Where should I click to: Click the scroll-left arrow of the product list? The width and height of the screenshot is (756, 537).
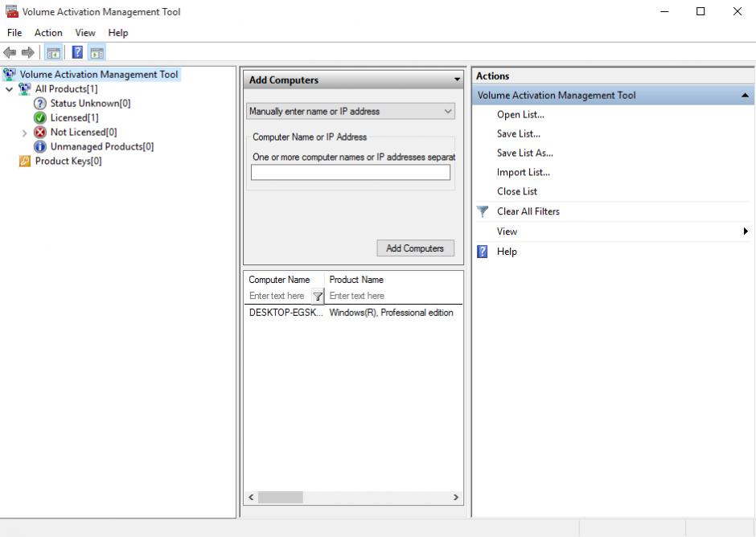251,497
